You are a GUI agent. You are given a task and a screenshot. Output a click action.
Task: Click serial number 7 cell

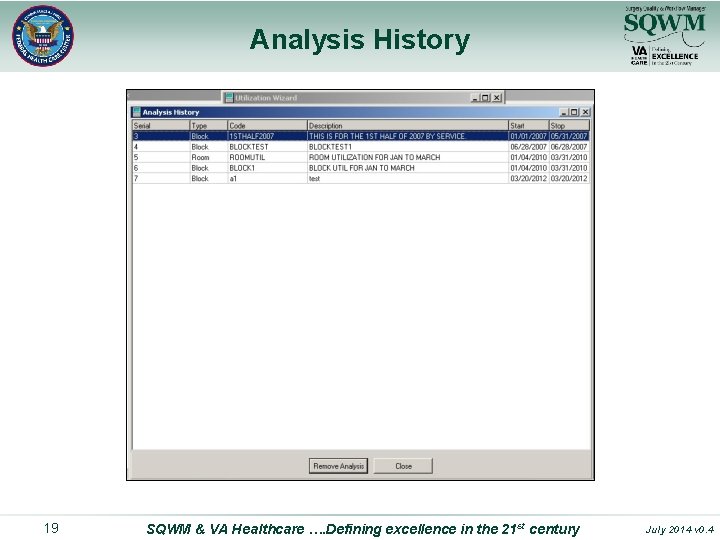[161, 178]
